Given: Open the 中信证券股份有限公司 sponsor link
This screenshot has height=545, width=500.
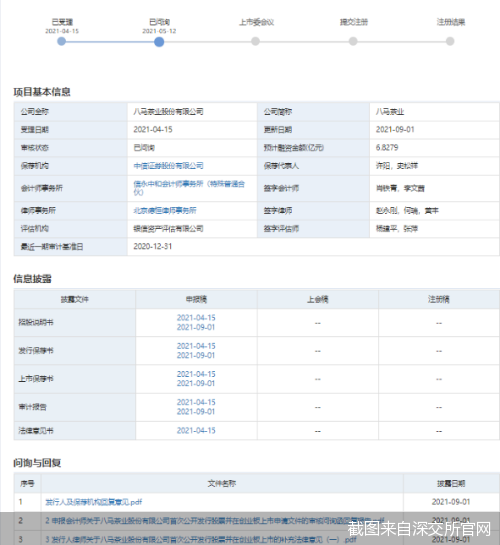Looking at the screenshot, I should (x=168, y=166).
